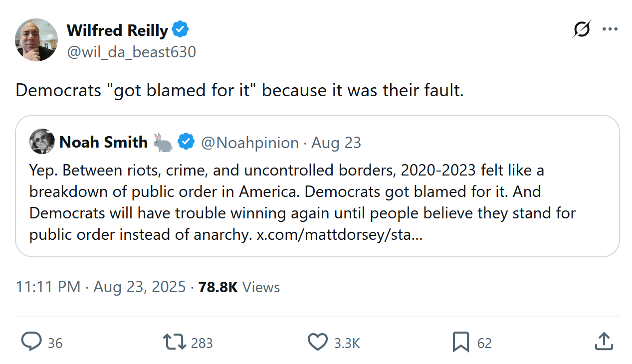This screenshot has height=364, width=632.
Task: Click the Noah Smith name in quote
Action: pyautogui.click(x=103, y=142)
